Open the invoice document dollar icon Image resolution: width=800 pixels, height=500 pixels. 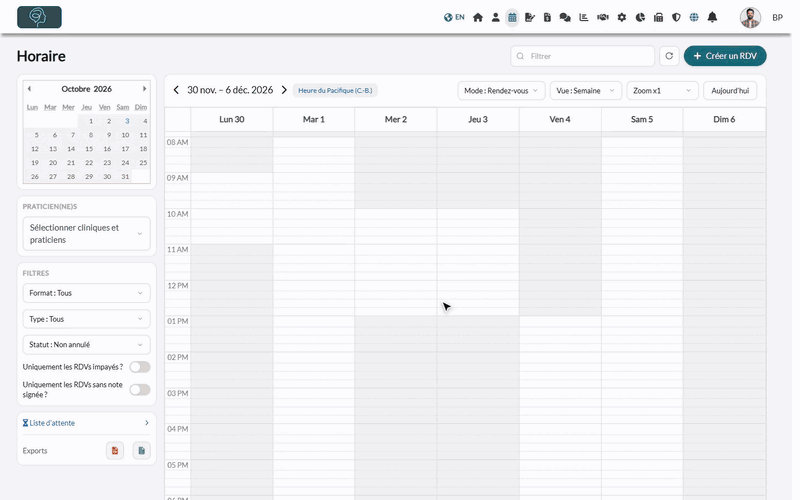(x=547, y=17)
